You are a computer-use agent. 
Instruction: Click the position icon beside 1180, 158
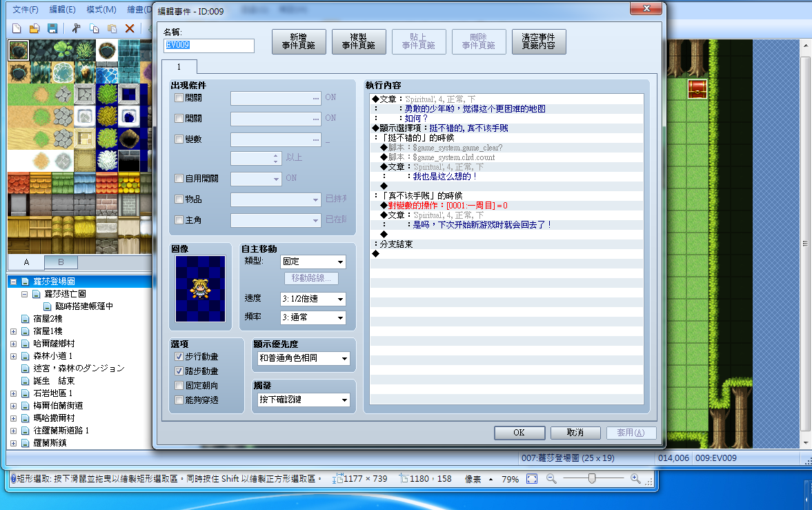tap(404, 478)
